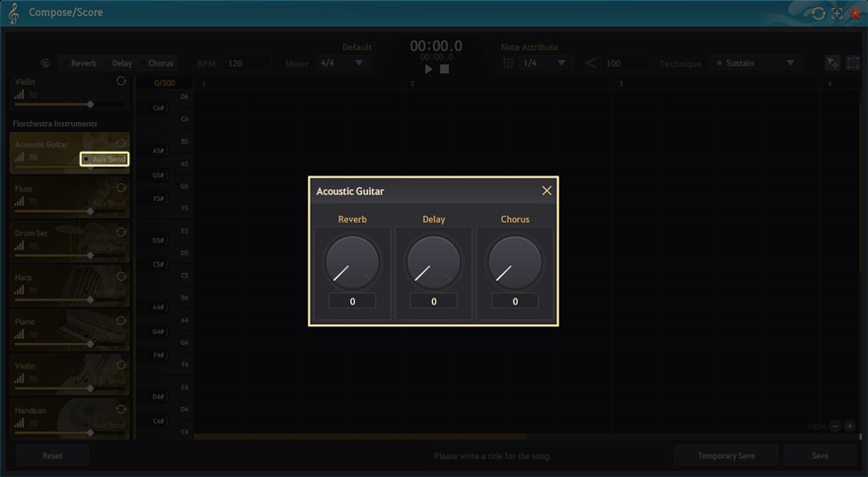This screenshot has height=477, width=868.
Task: Select the Drum Set instrument track
Action: 70,241
